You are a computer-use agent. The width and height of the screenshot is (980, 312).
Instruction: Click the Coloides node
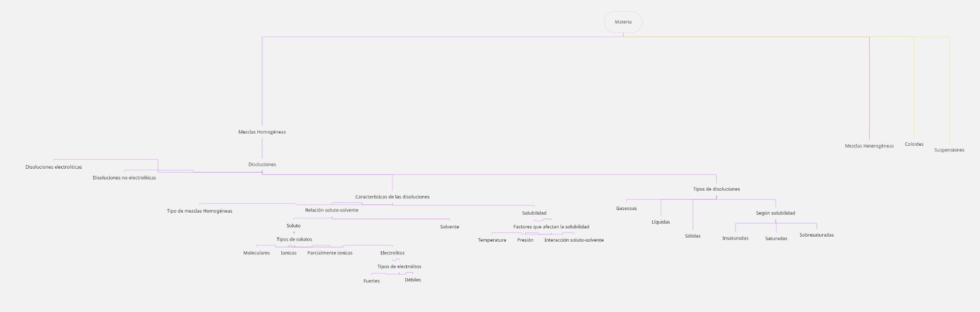[914, 144]
